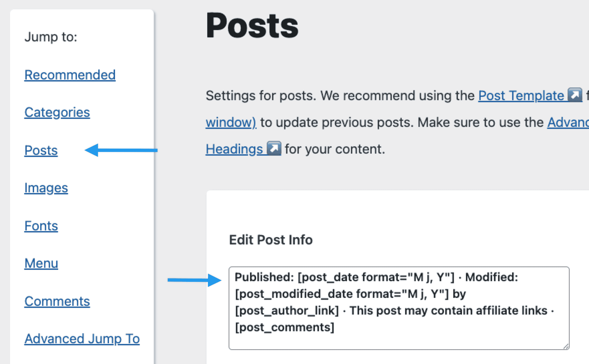The image size is (589, 364).
Task: Click the Advanced Jump To link
Action: tap(82, 339)
